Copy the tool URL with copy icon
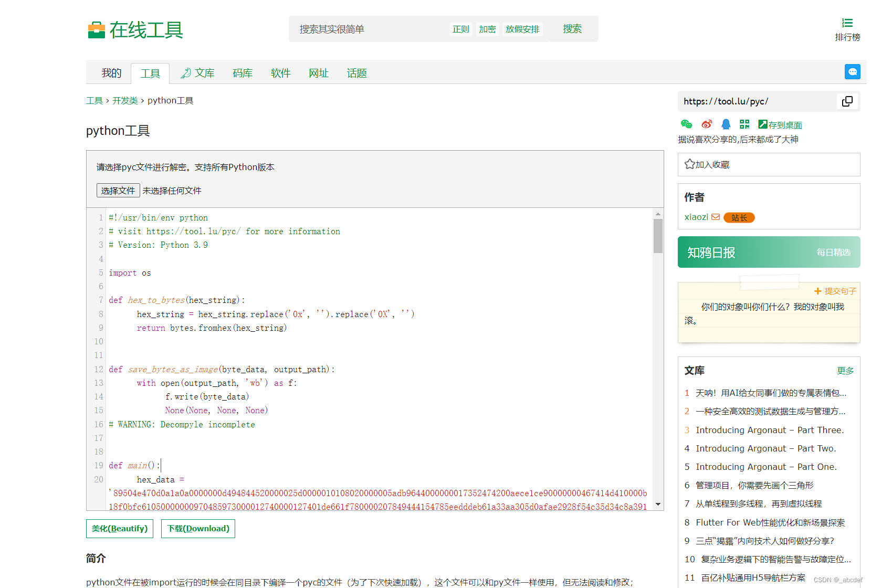The image size is (871, 588). tap(847, 101)
